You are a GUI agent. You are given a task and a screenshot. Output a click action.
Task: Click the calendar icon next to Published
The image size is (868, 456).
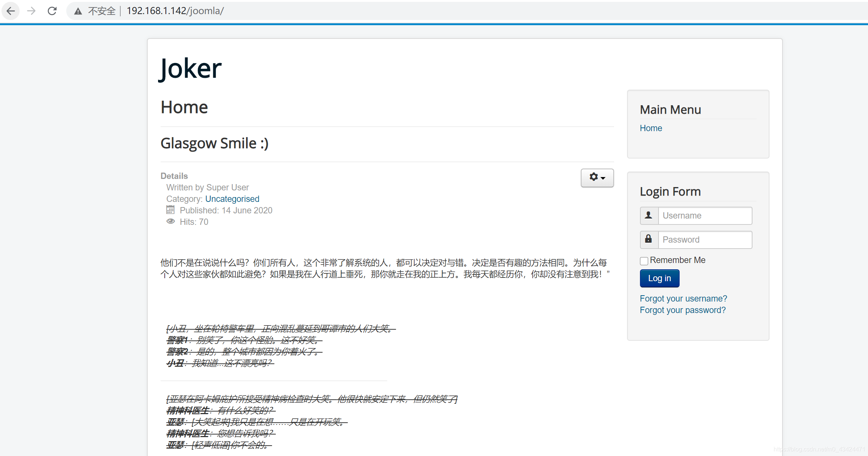click(170, 210)
